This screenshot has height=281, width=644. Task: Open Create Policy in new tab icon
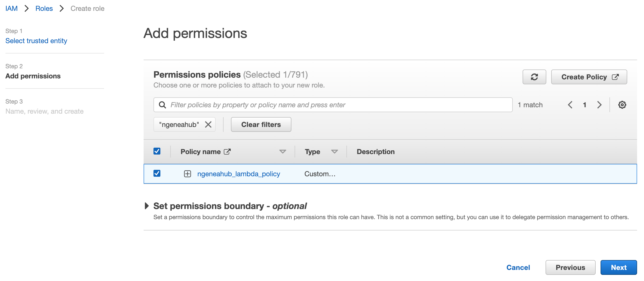(x=615, y=77)
